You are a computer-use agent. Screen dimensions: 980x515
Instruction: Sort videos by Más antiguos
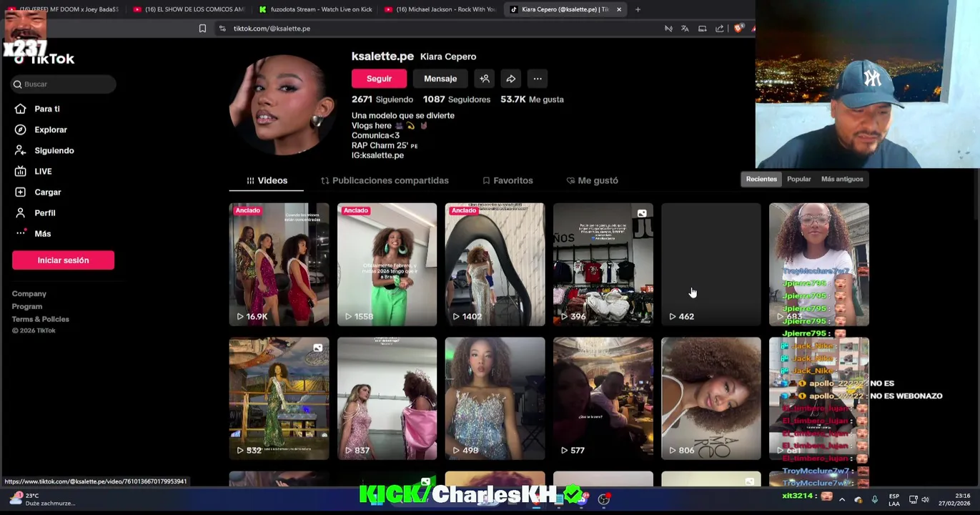point(842,179)
